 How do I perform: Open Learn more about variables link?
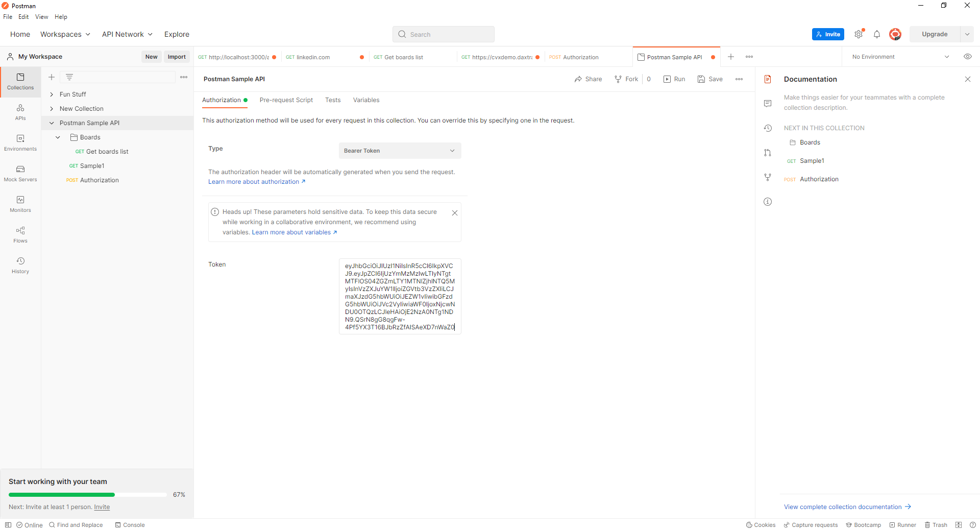295,232
